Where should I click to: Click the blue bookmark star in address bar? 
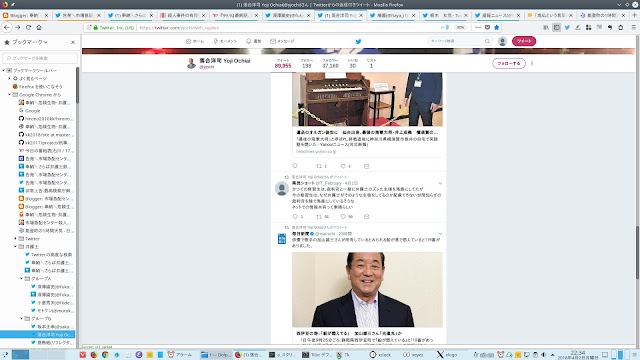496,27
